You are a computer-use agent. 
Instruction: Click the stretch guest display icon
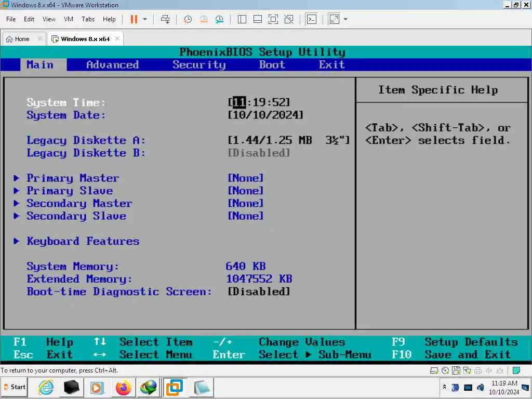click(335, 19)
